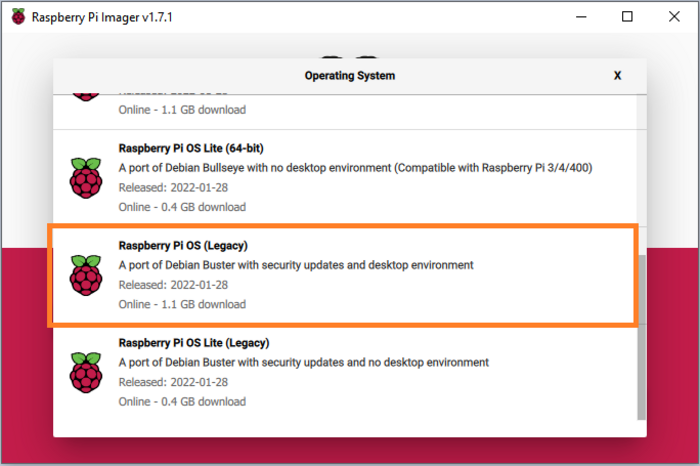Close the Operating System dialog with X
The width and height of the screenshot is (700, 466).
(x=617, y=75)
